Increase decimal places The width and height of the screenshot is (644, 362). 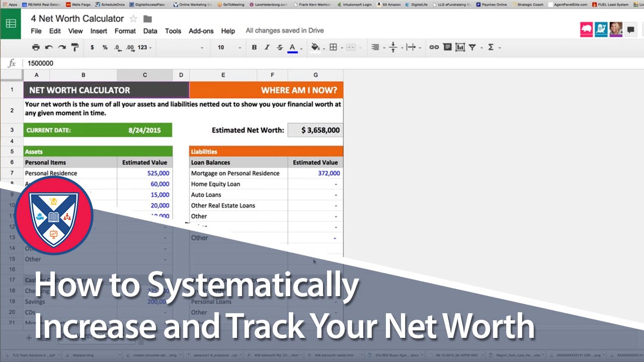tap(130, 47)
